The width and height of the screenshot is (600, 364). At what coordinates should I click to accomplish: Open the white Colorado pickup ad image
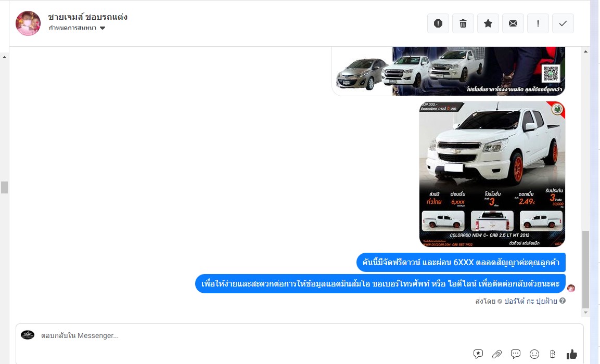[492, 174]
